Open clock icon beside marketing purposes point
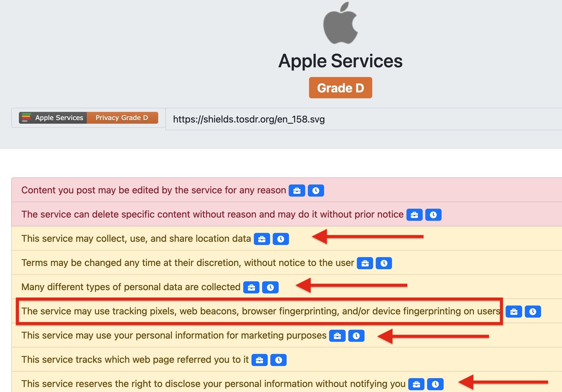 (x=356, y=336)
